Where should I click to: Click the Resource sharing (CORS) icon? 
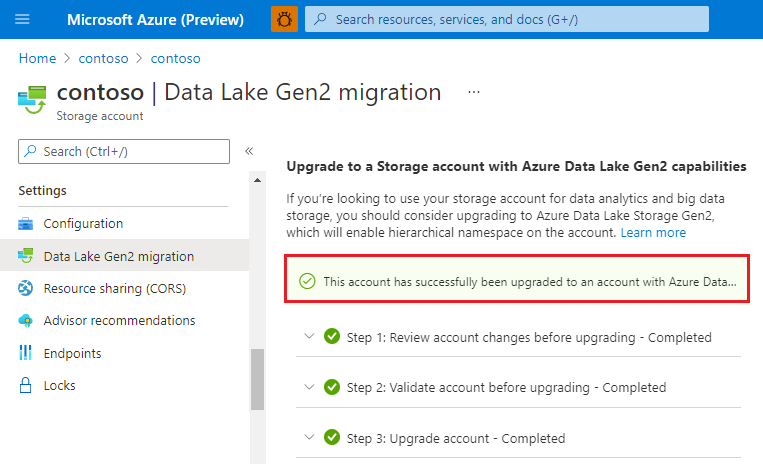[x=26, y=289]
